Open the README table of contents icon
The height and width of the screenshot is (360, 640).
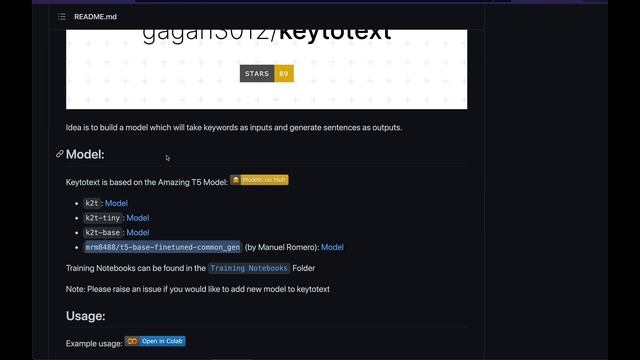[x=62, y=17]
